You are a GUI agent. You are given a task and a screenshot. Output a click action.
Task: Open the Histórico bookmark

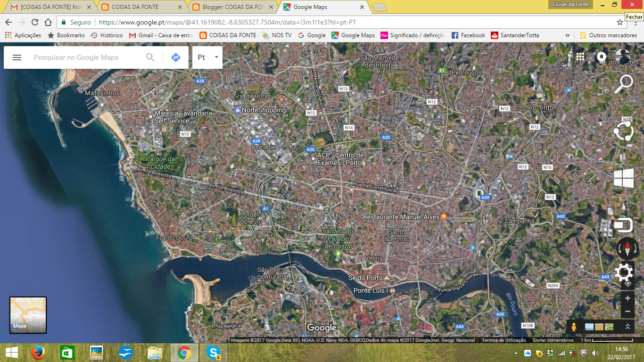(107, 35)
